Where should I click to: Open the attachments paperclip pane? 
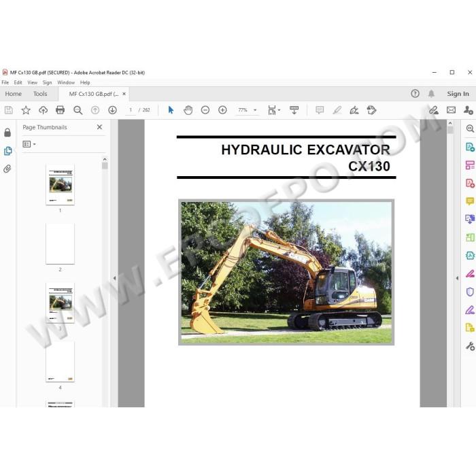pyautogui.click(x=7, y=169)
